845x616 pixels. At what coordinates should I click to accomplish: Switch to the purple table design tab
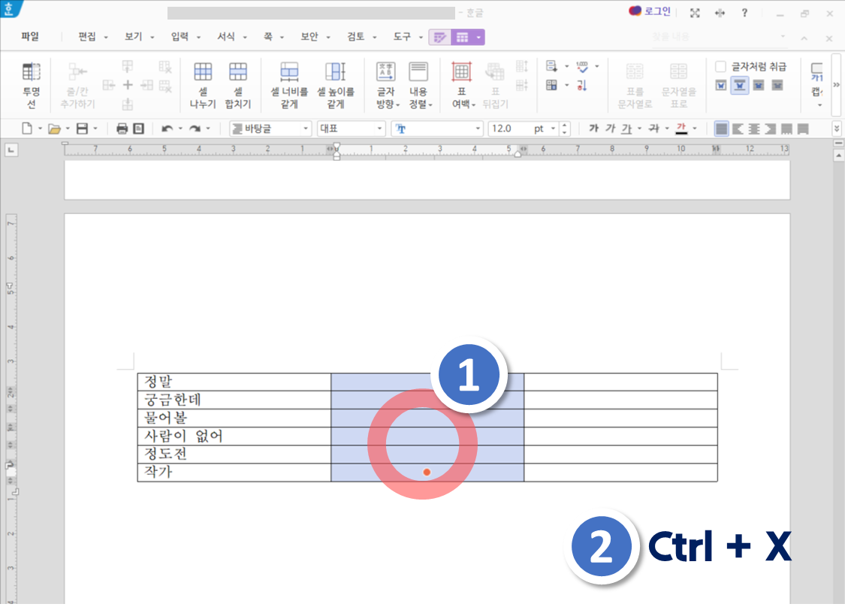click(x=439, y=38)
